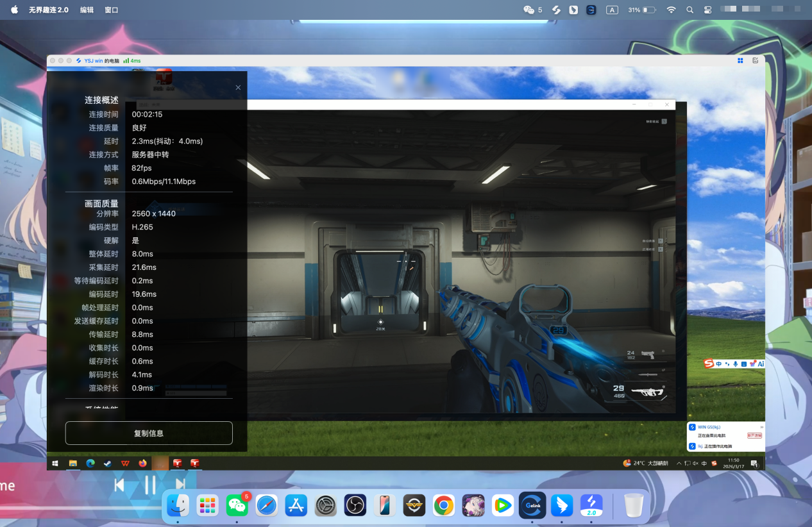Open OBS from the macOS Dock

(355, 506)
